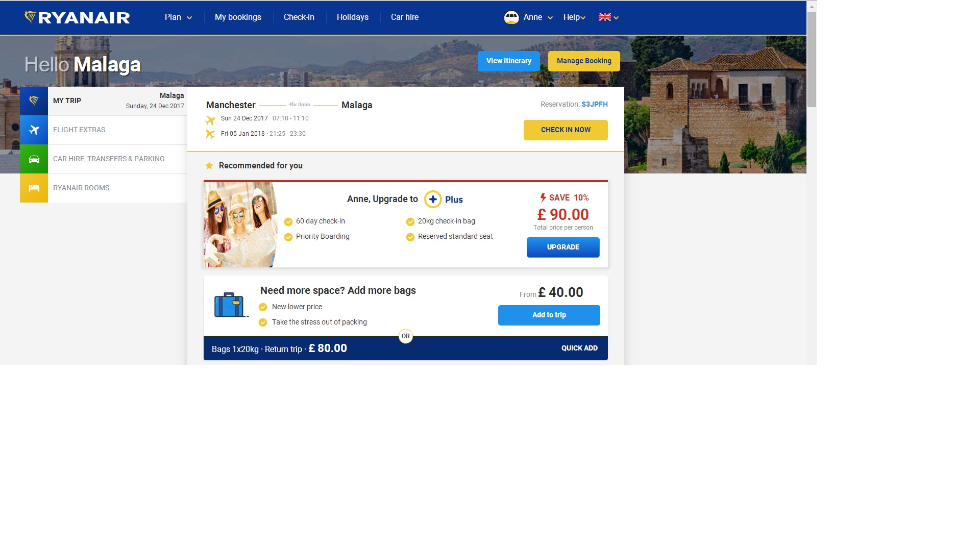Open reservation link S3JPFH

595,104
